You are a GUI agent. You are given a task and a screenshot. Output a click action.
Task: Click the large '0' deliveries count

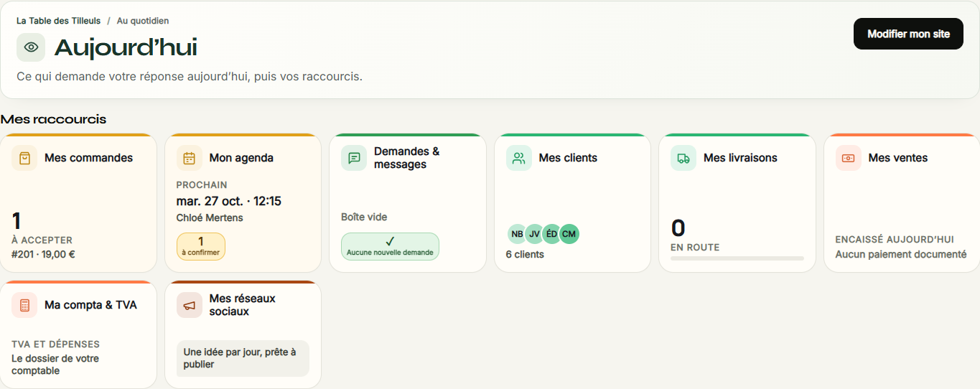678,228
